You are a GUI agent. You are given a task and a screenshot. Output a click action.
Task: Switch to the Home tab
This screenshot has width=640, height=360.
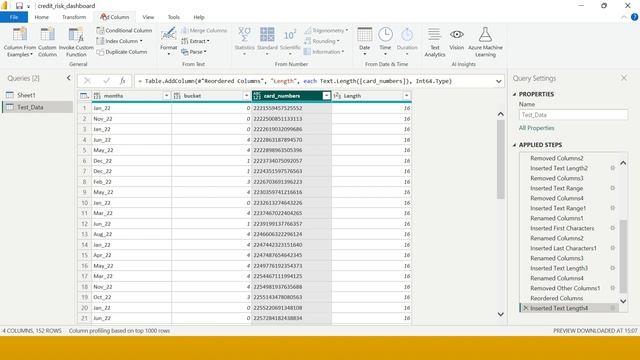pos(42,17)
